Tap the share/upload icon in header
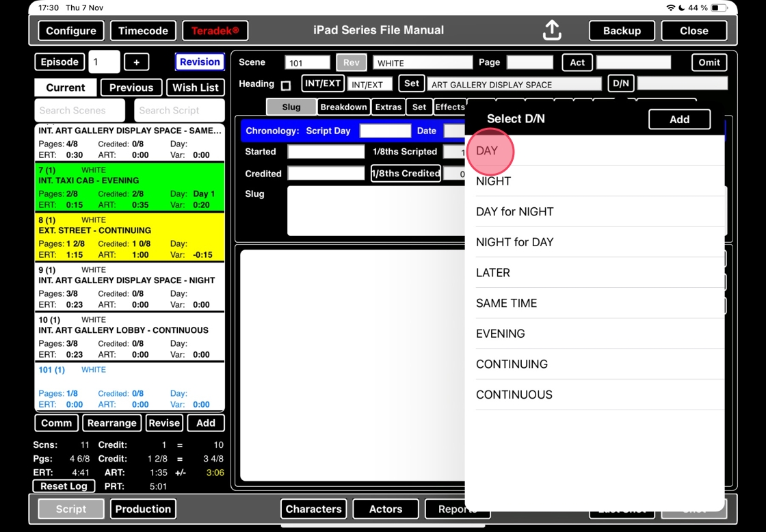The width and height of the screenshot is (766, 532). click(x=552, y=30)
